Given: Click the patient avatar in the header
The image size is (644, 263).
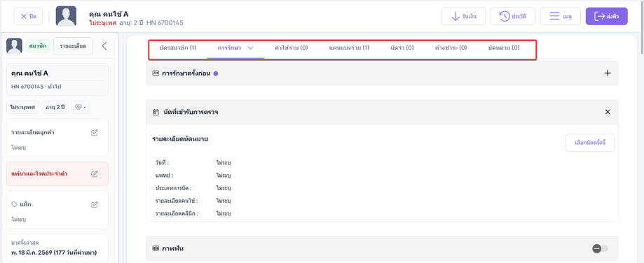Looking at the screenshot, I should click(x=66, y=16).
